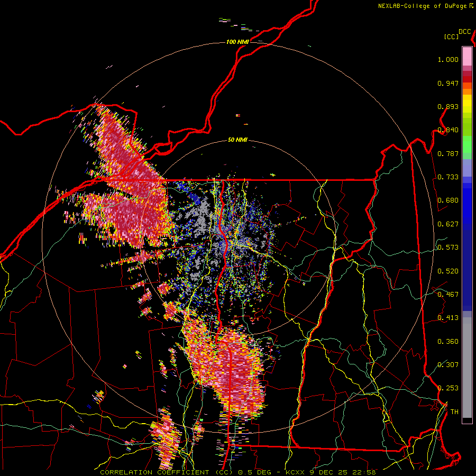Viewport: 476px width, 476px height.
Task: Click the 0.413 scale value
Action: pyautogui.click(x=448, y=318)
